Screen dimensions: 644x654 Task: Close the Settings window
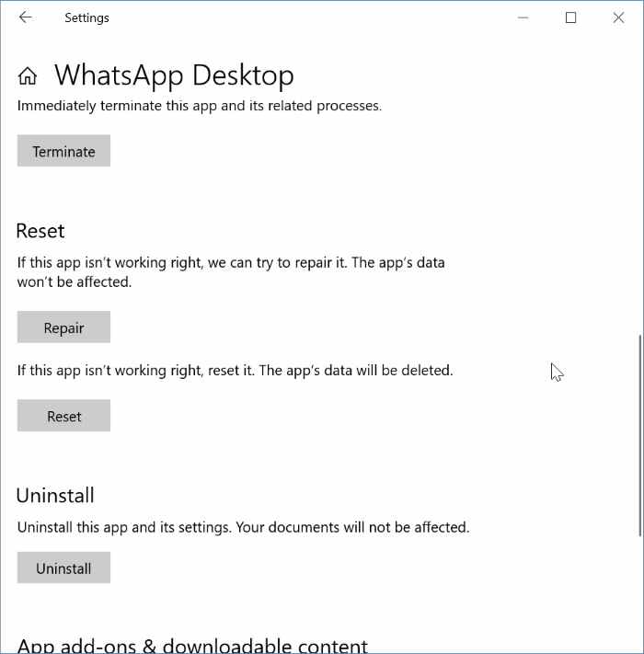pyautogui.click(x=618, y=17)
